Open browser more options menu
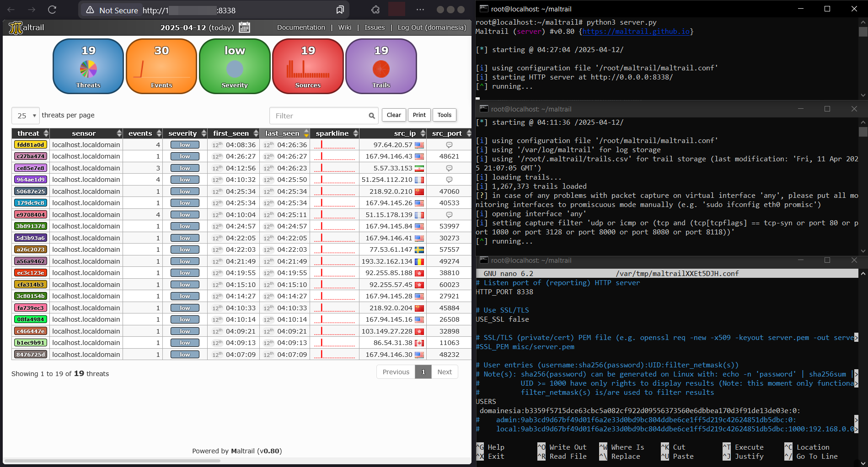The height and width of the screenshot is (467, 868). click(x=420, y=10)
